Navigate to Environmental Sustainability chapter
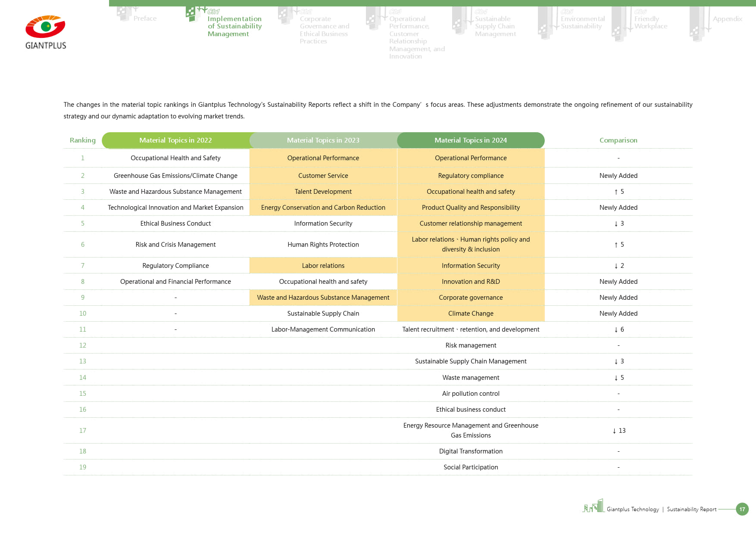756x534 pixels. tap(582, 22)
